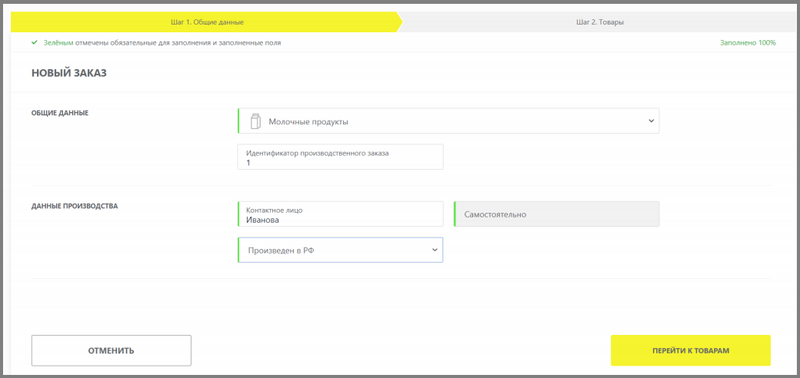Click the "Контактное лицо" input with Иванова
The height and width of the screenshot is (378, 800).
[340, 214]
